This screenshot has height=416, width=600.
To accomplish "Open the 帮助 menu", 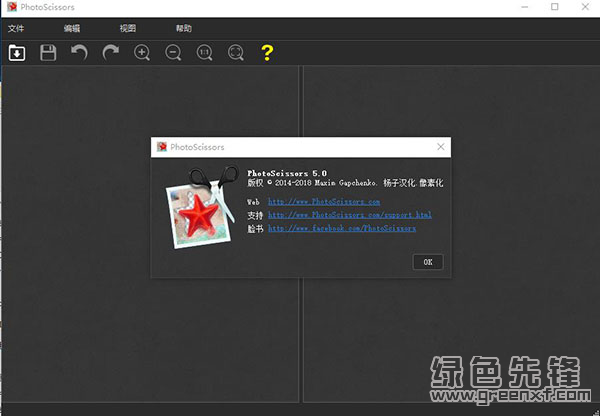I will pyautogui.click(x=184, y=28).
